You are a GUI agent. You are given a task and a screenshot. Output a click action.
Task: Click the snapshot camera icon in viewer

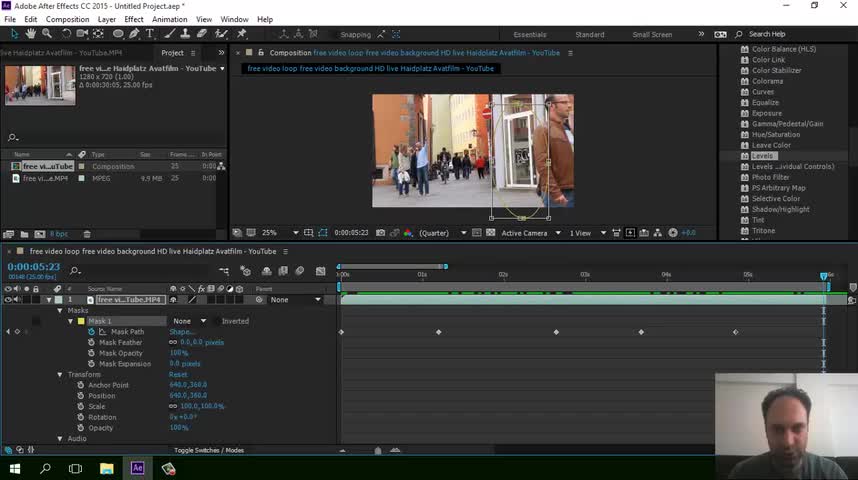(380, 233)
